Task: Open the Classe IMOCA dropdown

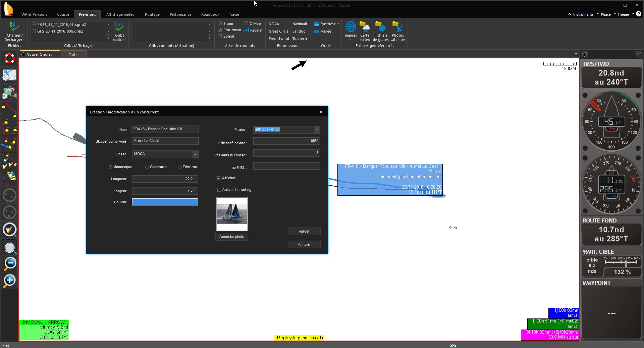Action: pyautogui.click(x=195, y=154)
